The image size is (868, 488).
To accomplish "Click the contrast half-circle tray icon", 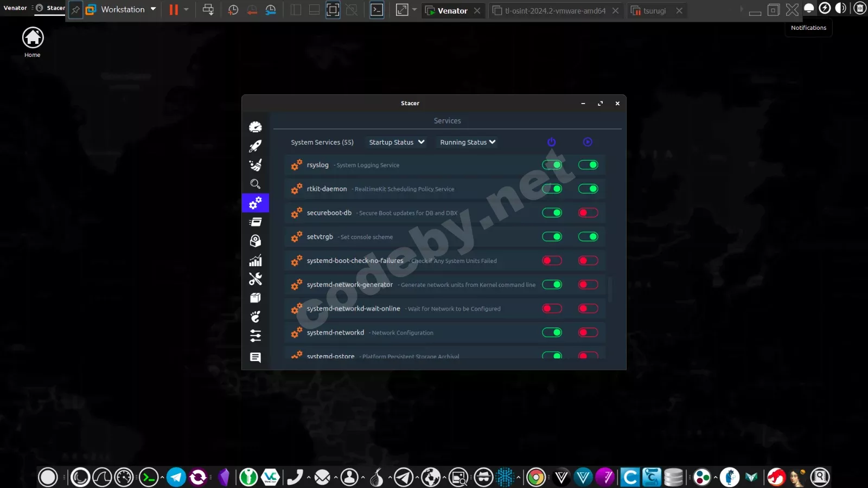I will (841, 8).
